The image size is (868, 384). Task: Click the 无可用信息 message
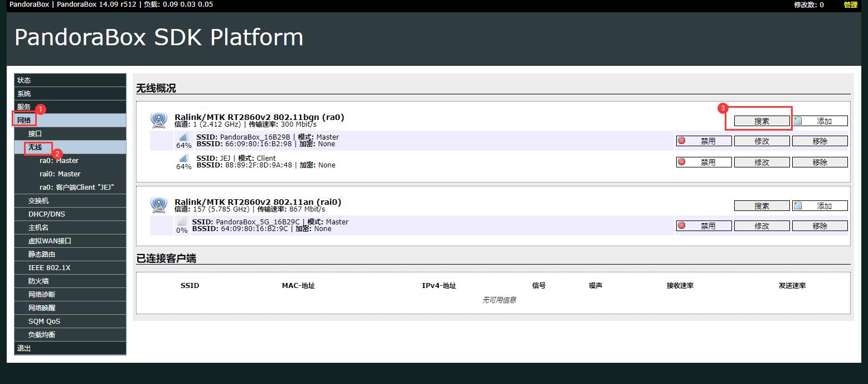click(499, 300)
